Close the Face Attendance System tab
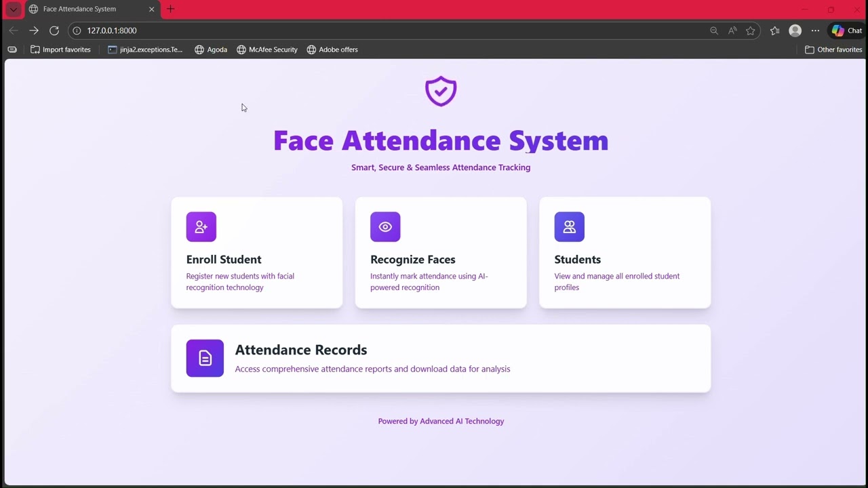 [x=152, y=9]
